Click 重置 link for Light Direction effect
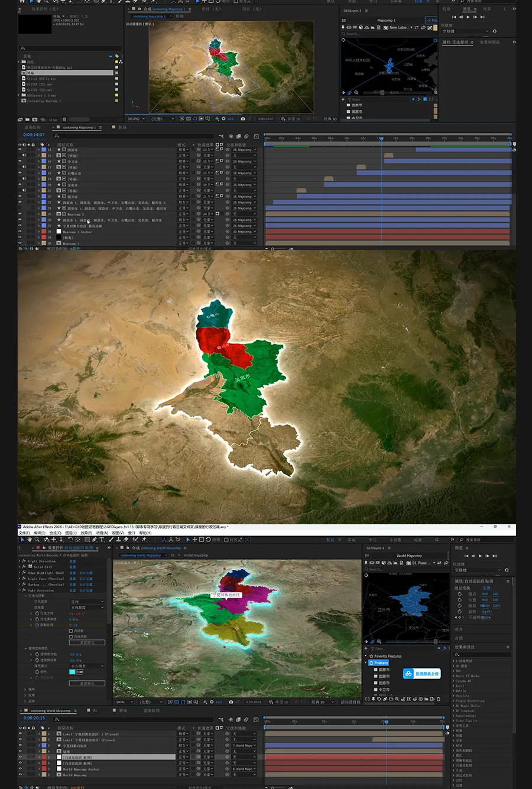This screenshot has width=532, height=789. [x=73, y=561]
